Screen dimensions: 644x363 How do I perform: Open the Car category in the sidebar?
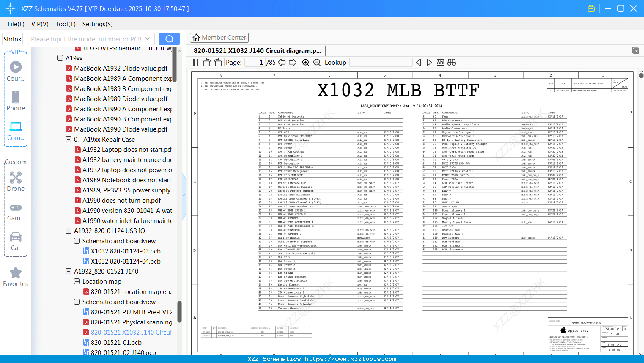pos(16,241)
